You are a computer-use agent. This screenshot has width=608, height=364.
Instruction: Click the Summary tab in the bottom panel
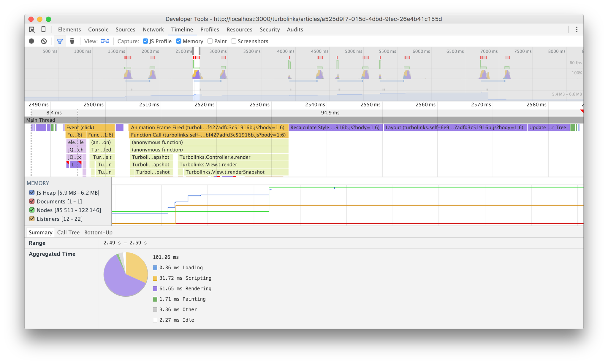click(x=40, y=232)
